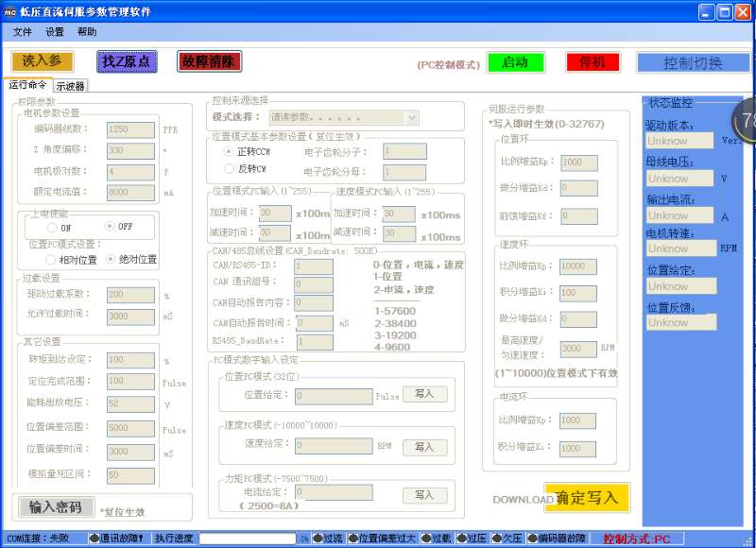Click the RS485_BaudRate field

pos(314,342)
